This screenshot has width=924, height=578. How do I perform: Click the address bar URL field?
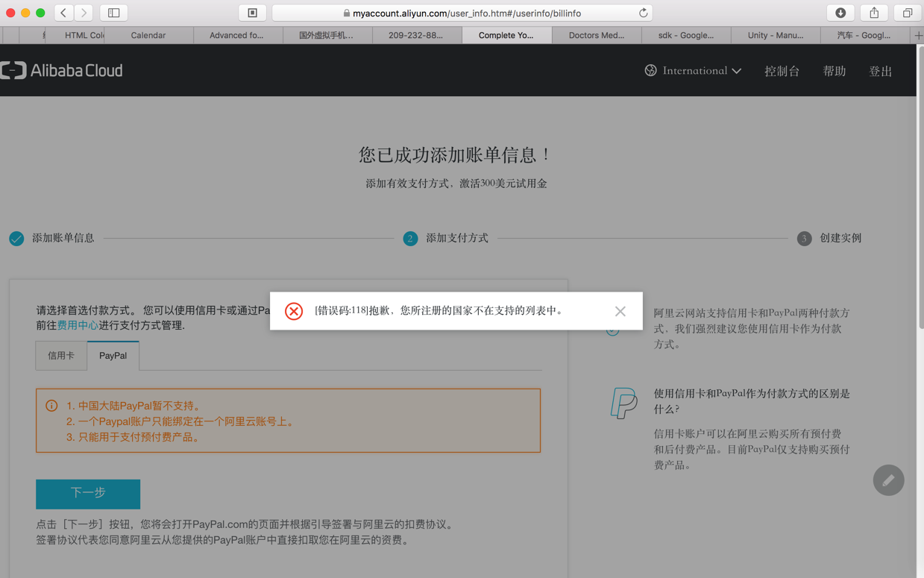462,13
